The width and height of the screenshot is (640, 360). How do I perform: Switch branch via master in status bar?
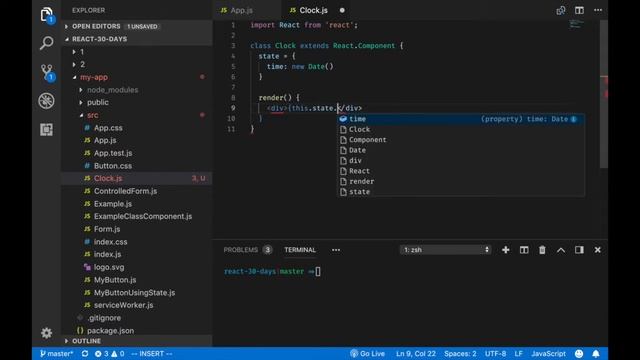pos(56,353)
